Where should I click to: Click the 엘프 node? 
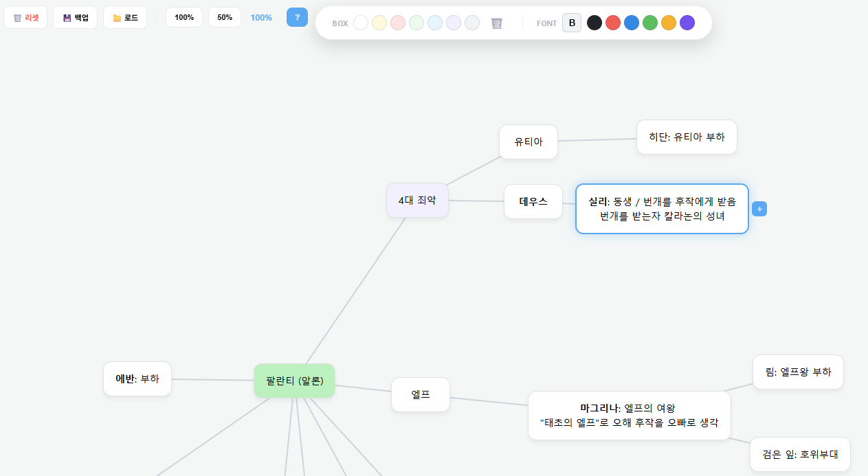tap(421, 394)
